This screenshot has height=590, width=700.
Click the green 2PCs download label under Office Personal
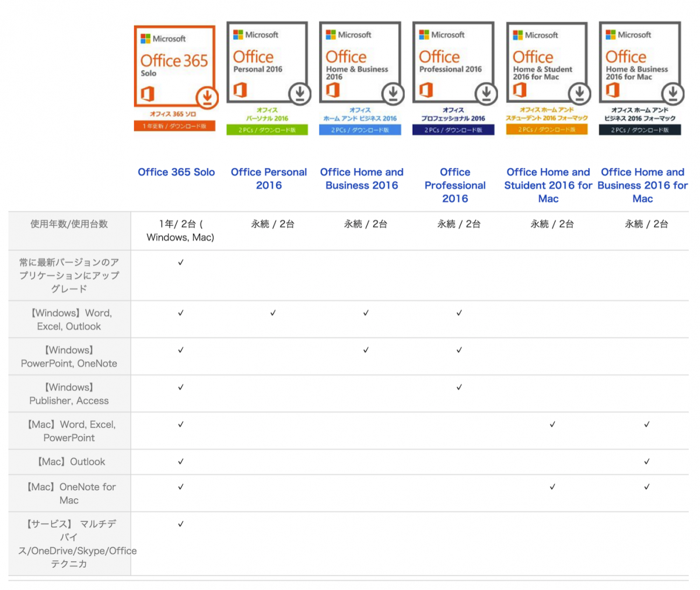pos(267,130)
